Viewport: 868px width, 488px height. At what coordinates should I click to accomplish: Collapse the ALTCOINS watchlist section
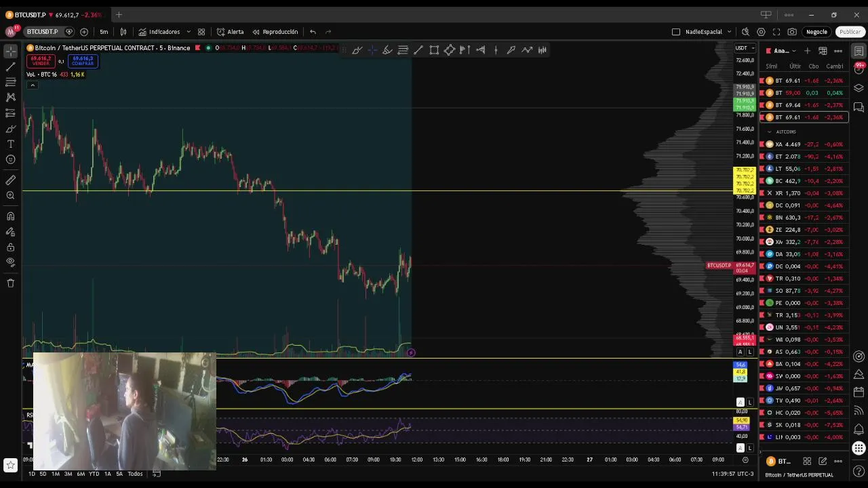(769, 131)
